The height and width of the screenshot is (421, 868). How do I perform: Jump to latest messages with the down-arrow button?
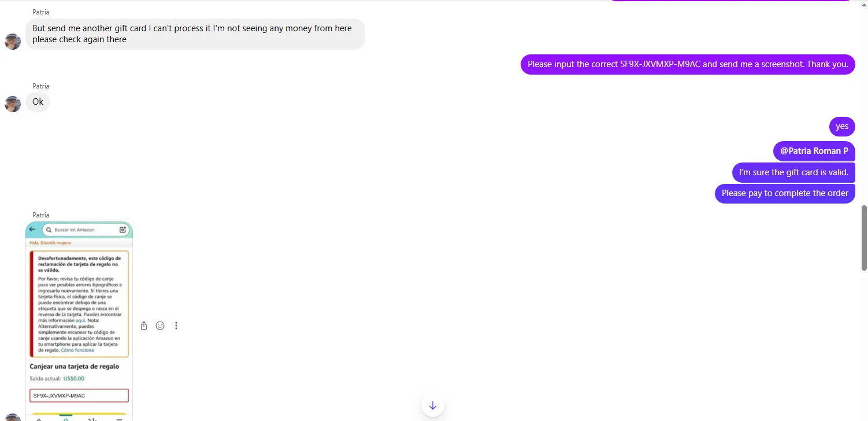coord(433,405)
